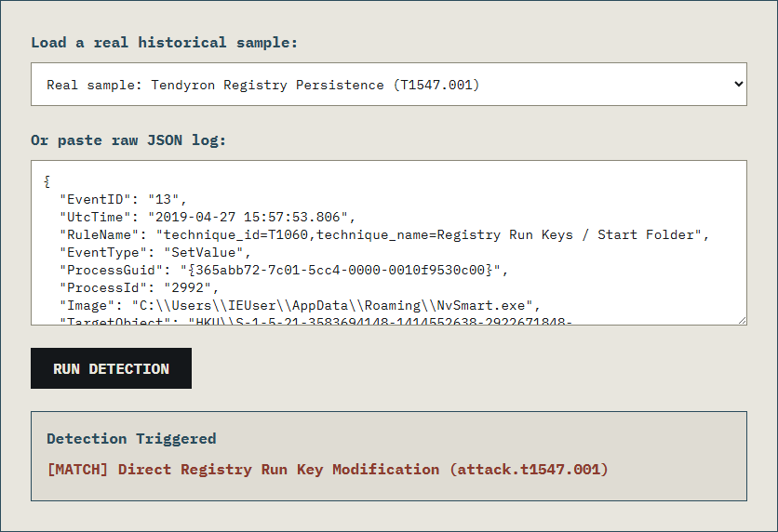Image resolution: width=778 pixels, height=532 pixels.
Task: Select the Tendyron Registry Persistence sample text
Action: 263,86
